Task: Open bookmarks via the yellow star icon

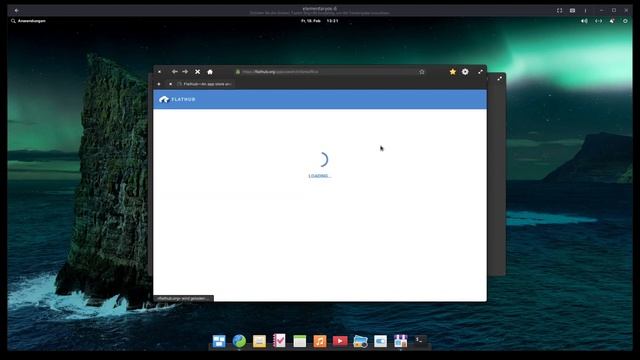Action: (x=453, y=72)
